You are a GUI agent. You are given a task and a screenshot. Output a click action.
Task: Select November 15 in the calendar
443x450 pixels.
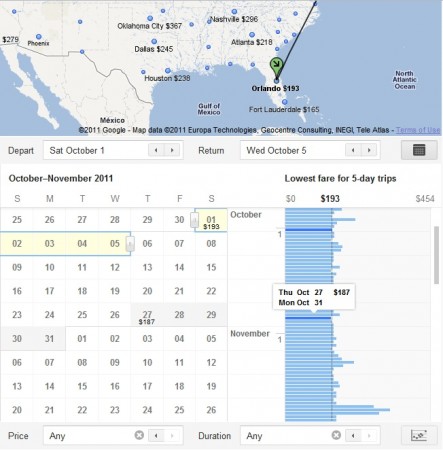(82, 386)
